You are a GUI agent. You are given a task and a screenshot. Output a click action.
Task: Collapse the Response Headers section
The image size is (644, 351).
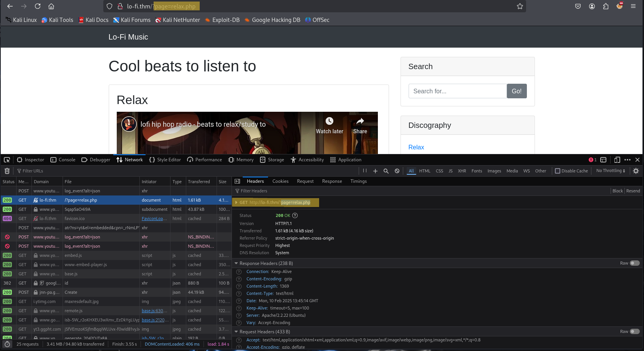(236, 263)
